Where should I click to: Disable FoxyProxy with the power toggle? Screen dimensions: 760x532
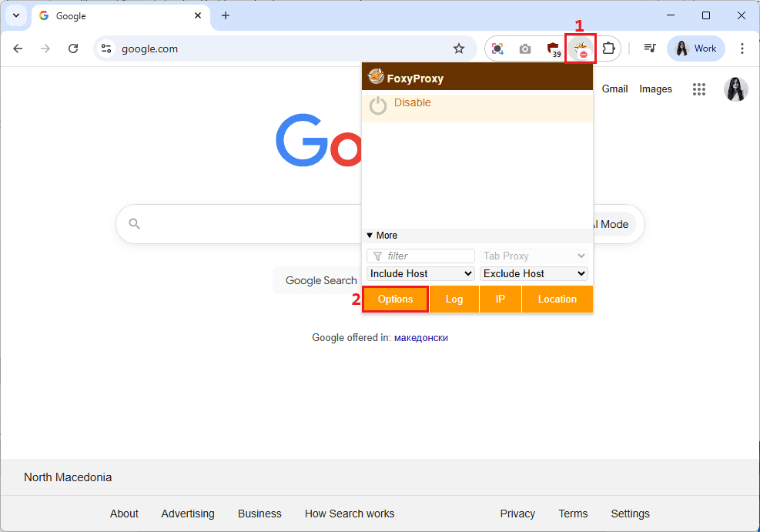[x=378, y=105]
